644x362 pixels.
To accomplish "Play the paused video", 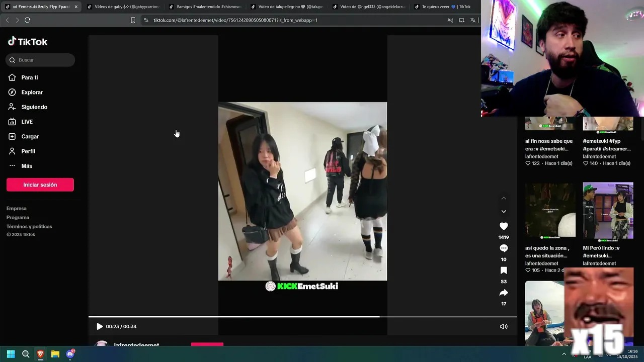I will (100, 326).
